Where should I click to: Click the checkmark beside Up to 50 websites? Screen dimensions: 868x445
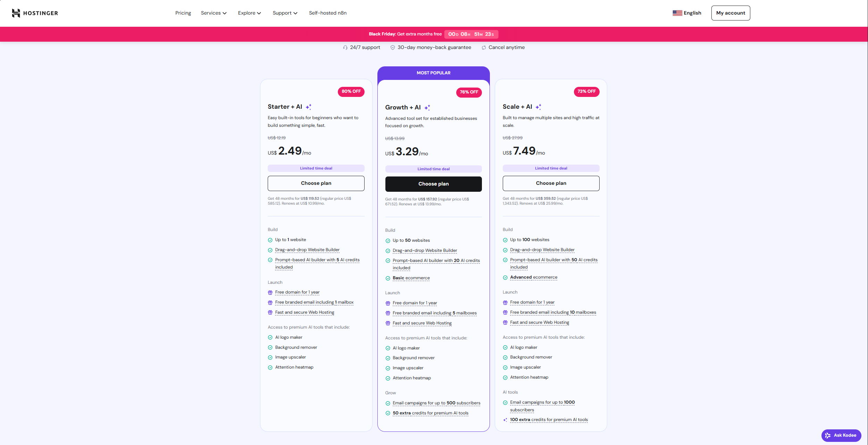coord(387,240)
